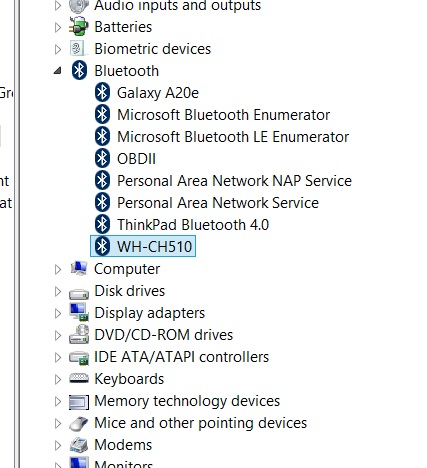Click Personal Area Network Service icon

tap(102, 203)
